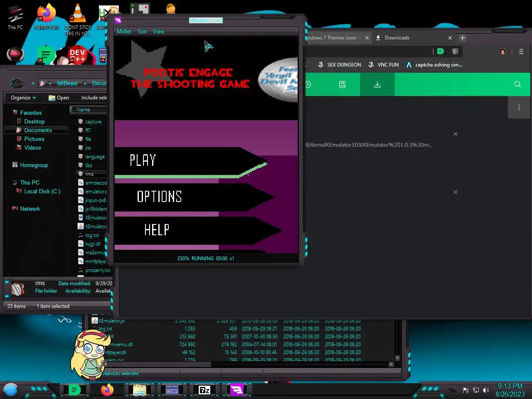Open the View menu in KEmulator
Viewport: 532px width, 399px height.
(x=158, y=31)
